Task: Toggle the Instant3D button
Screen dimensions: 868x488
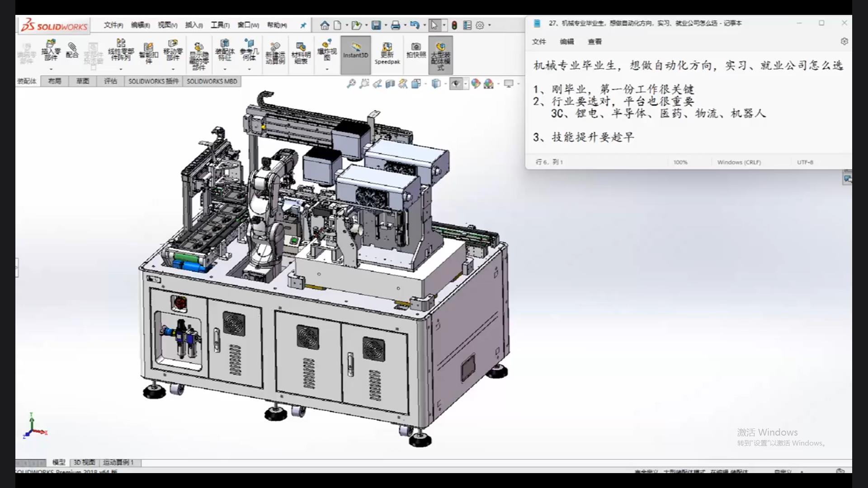Action: tap(355, 55)
